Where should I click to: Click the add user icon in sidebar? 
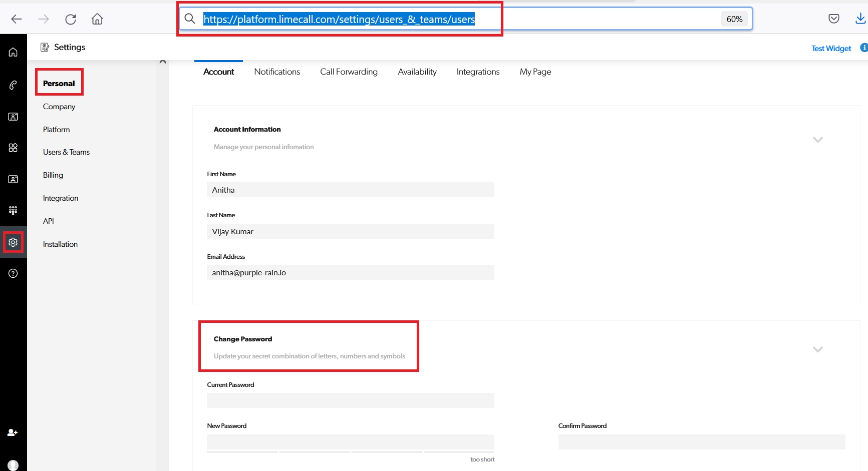(13, 432)
